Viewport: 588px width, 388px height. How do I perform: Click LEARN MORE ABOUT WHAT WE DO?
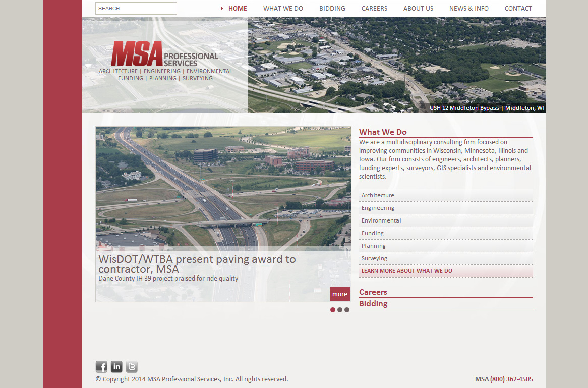coord(407,271)
